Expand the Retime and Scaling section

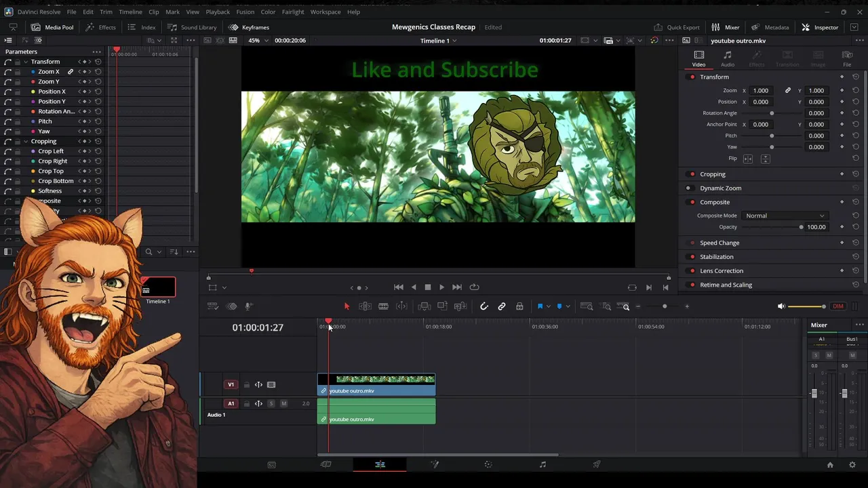[x=726, y=285]
